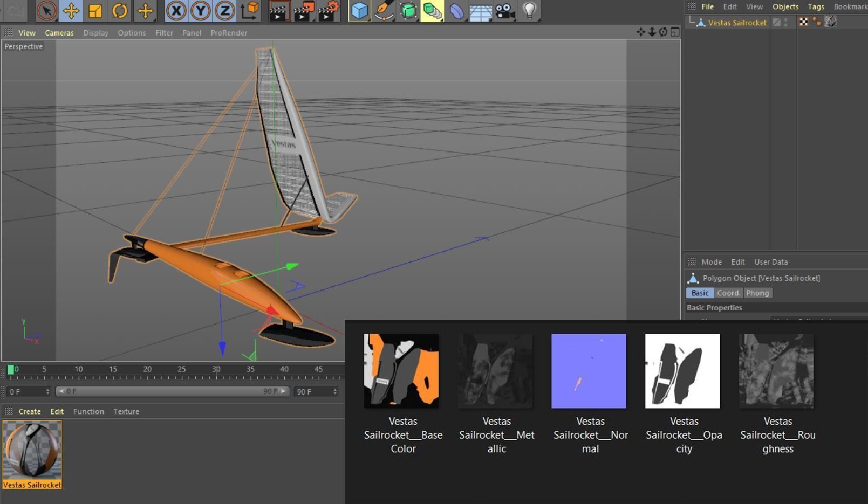Open the Material Manager Create menu
This screenshot has height=504, width=868.
[30, 411]
